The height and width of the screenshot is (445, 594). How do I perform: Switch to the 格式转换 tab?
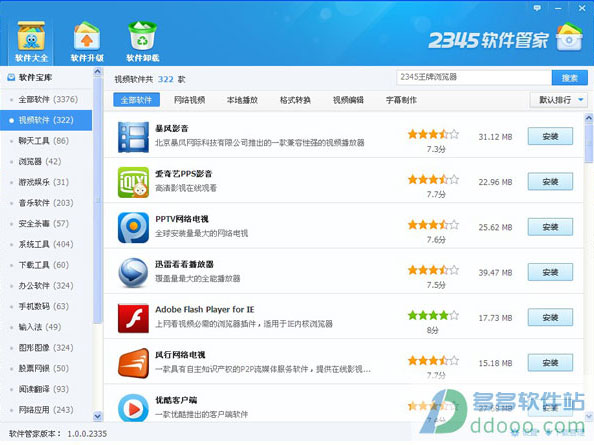tap(295, 100)
